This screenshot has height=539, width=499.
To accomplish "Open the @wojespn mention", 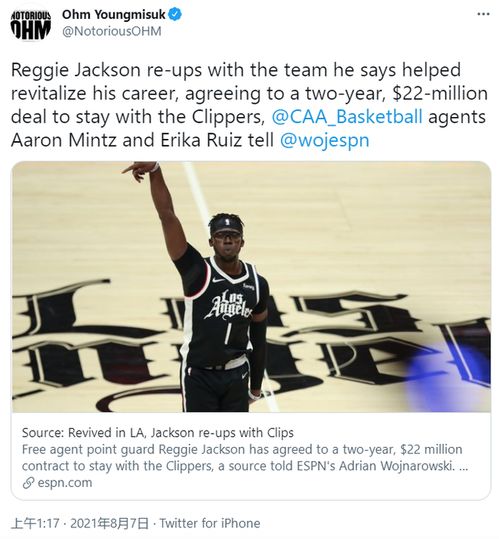I will click(x=324, y=140).
